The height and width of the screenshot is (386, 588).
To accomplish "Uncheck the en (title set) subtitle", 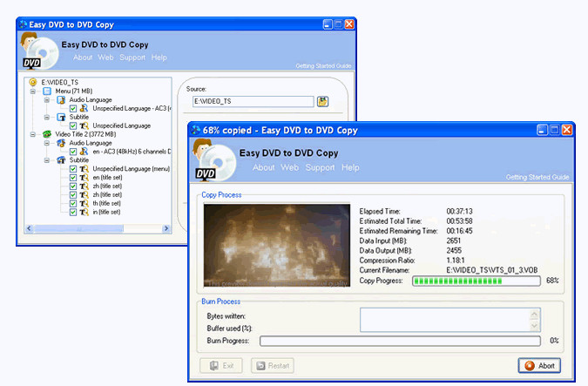I will click(73, 178).
